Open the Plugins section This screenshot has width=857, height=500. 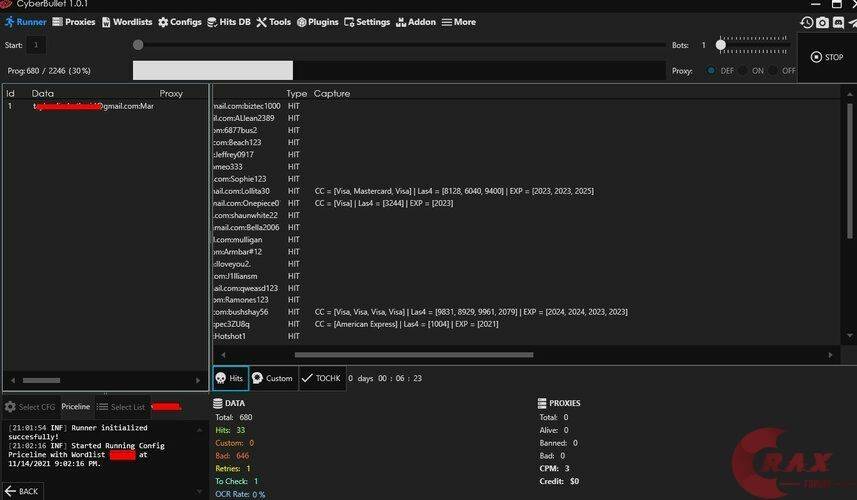tap(318, 22)
